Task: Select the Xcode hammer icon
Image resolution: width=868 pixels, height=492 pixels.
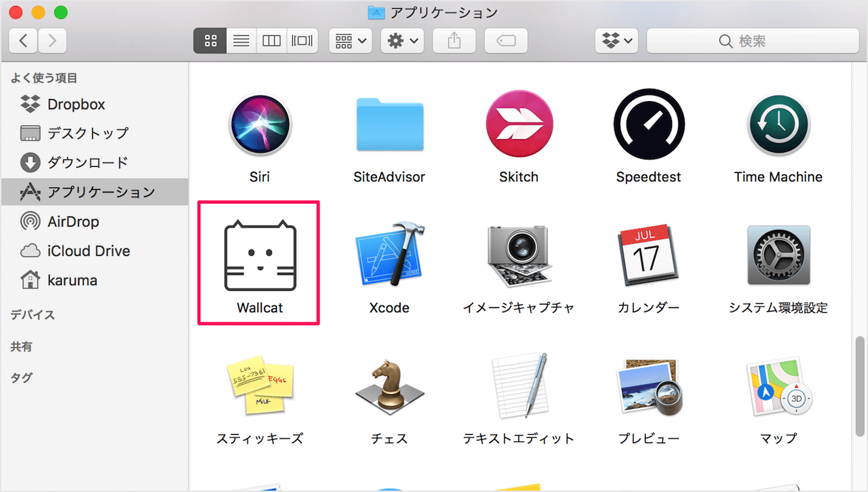Action: [x=390, y=256]
